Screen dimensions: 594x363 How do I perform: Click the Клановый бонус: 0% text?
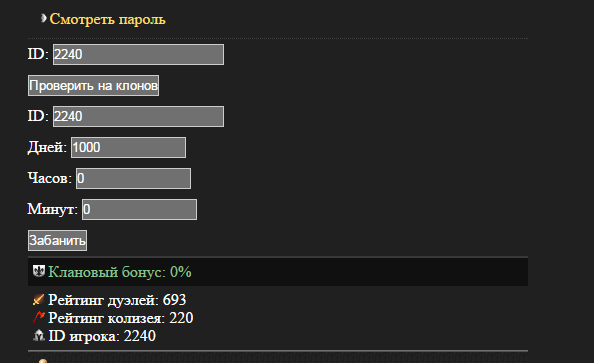pyautogui.click(x=120, y=272)
